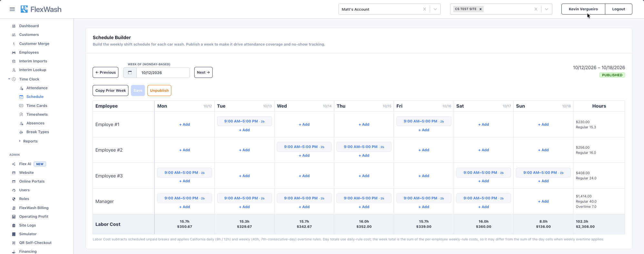Click the FlexWash logo
This screenshot has width=644, height=254.
tap(41, 9)
